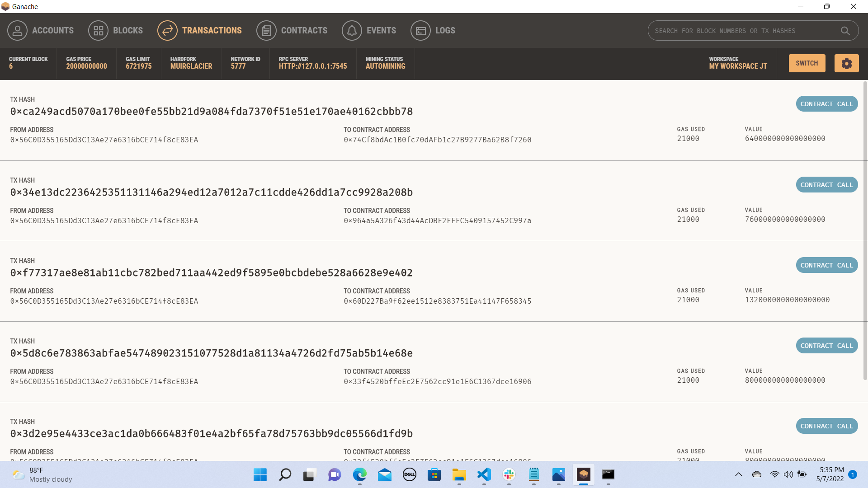The width and height of the screenshot is (868, 488).
Task: Switch to the Transactions tab
Action: (x=212, y=30)
